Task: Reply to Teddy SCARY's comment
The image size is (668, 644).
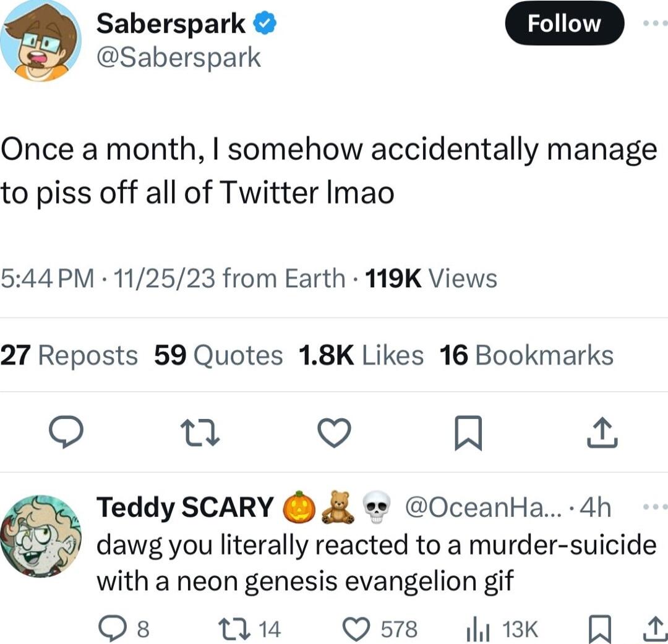Action: tap(114, 628)
